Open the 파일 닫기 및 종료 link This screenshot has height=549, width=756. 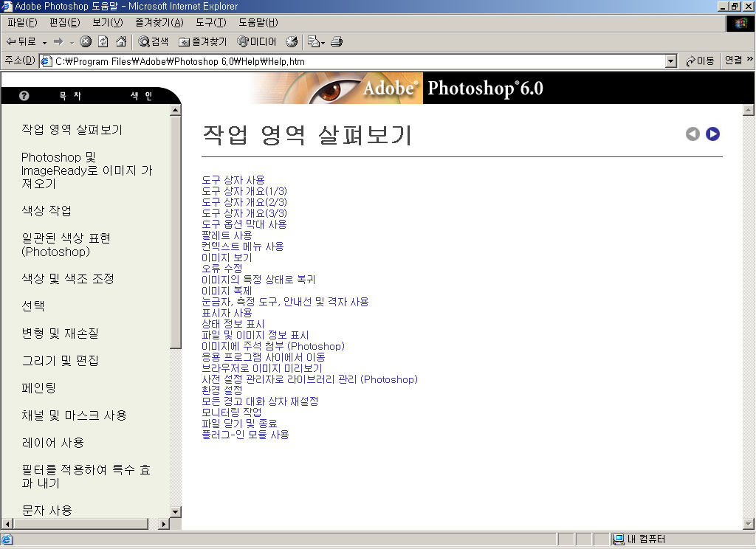(x=239, y=424)
